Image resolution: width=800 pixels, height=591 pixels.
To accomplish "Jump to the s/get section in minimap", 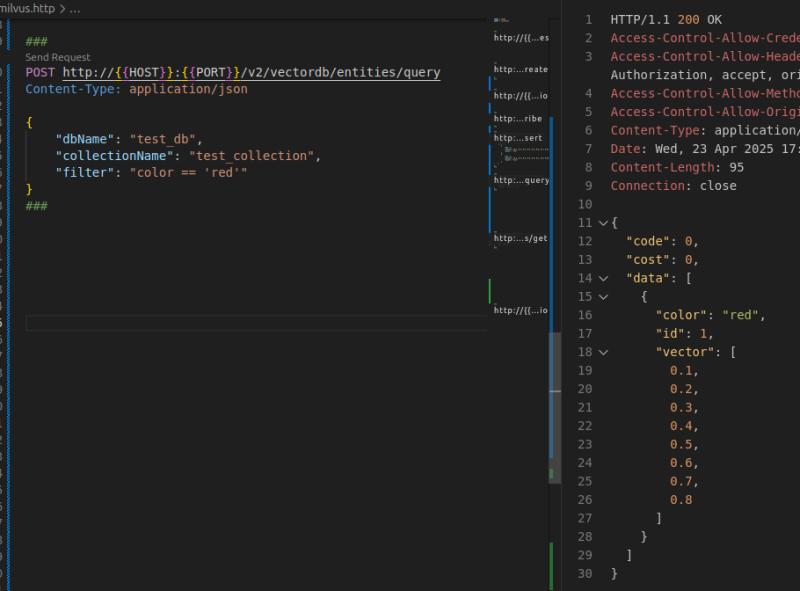I will tap(522, 239).
